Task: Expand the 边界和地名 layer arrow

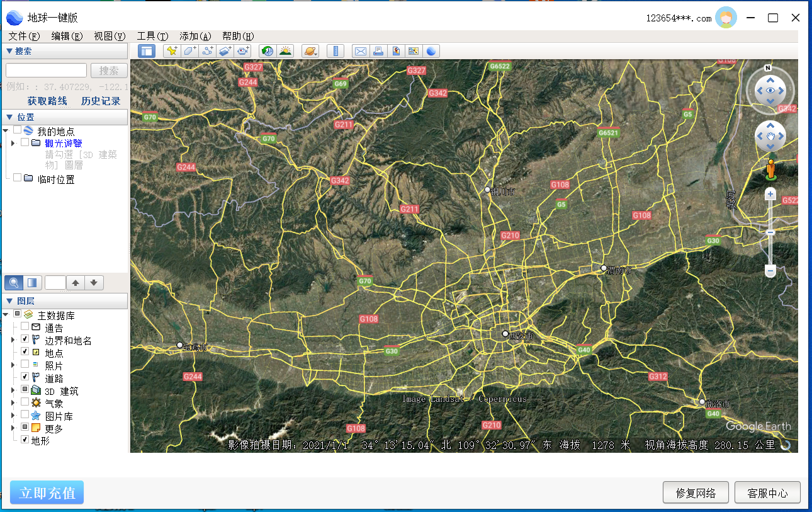Action: [x=13, y=340]
